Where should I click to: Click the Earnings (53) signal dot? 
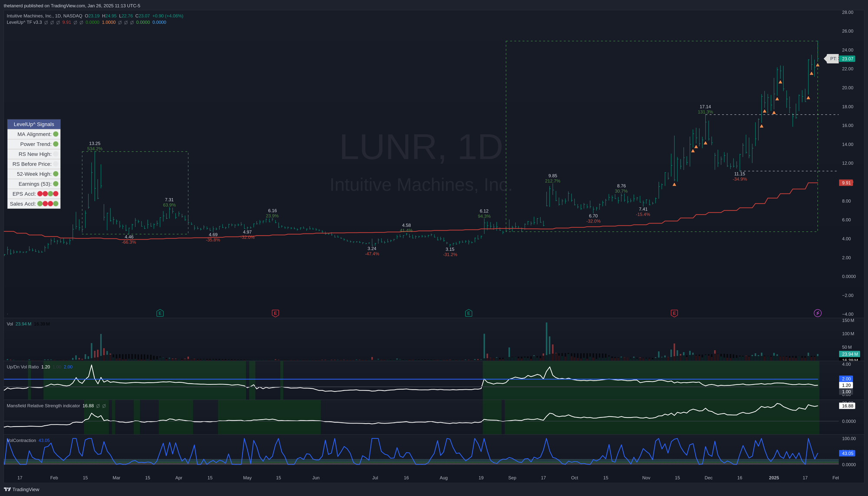(56, 184)
